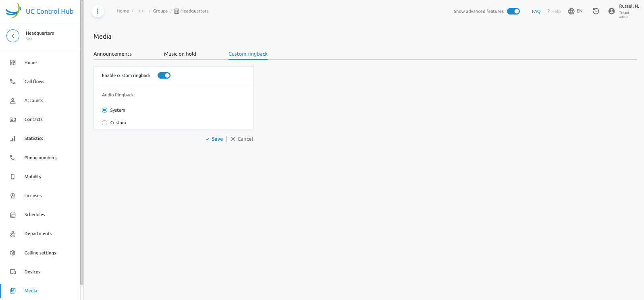Open Calling settings gear icon
The height and width of the screenshot is (300, 644).
[x=13, y=253]
